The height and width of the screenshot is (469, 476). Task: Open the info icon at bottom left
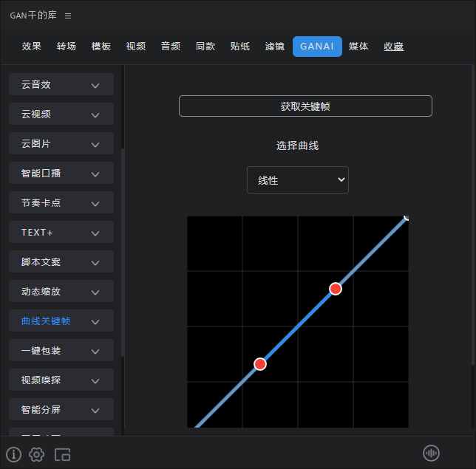pos(13,454)
